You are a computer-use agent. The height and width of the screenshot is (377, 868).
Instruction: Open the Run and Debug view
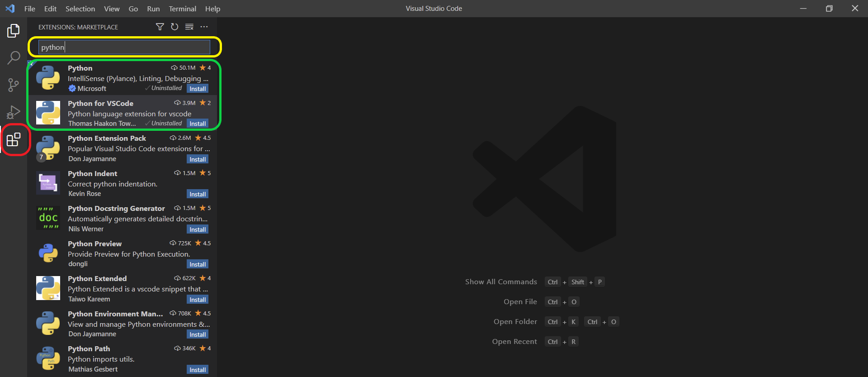click(14, 112)
